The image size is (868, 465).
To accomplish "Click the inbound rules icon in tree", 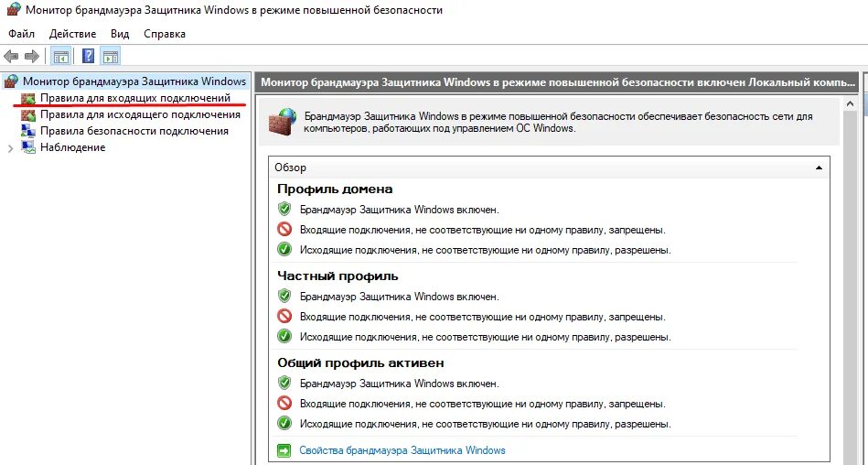I will (28, 99).
